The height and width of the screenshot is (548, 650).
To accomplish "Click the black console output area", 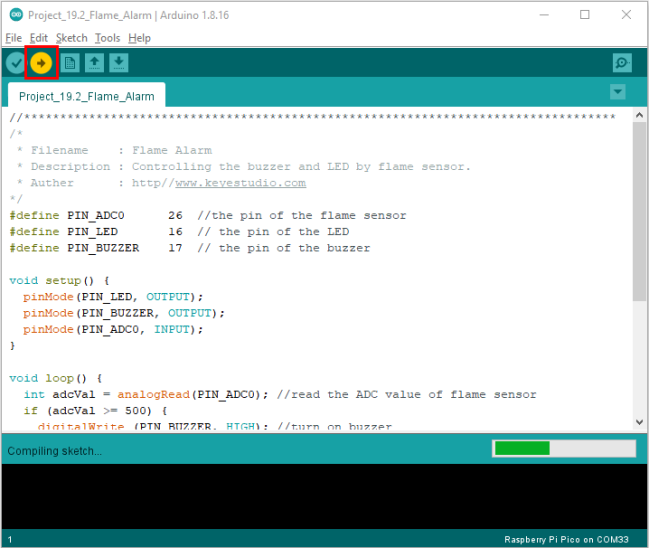I will (324, 496).
